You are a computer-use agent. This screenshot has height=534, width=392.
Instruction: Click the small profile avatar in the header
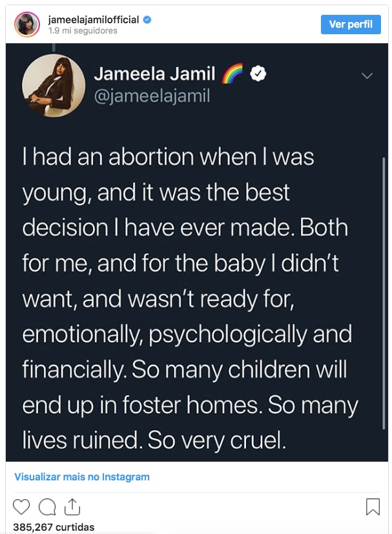click(x=26, y=24)
